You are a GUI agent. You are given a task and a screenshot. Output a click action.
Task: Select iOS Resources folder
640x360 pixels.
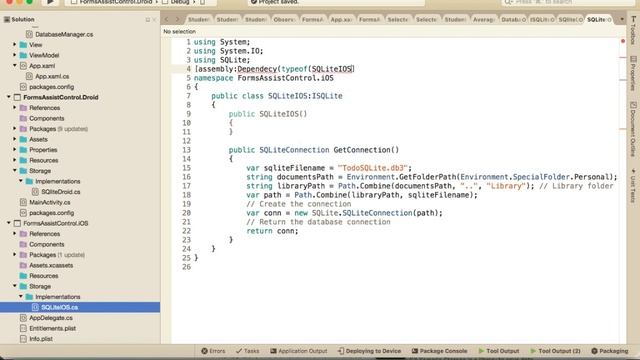(x=43, y=276)
